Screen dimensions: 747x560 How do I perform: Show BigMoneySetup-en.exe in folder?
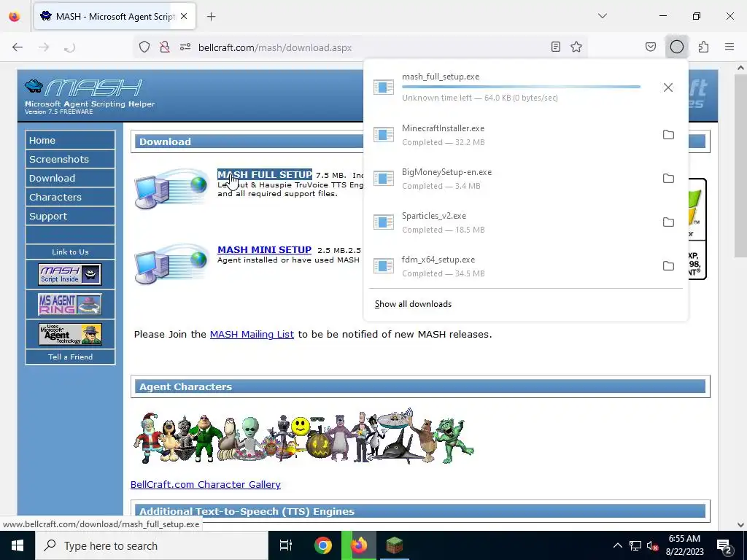(x=668, y=179)
